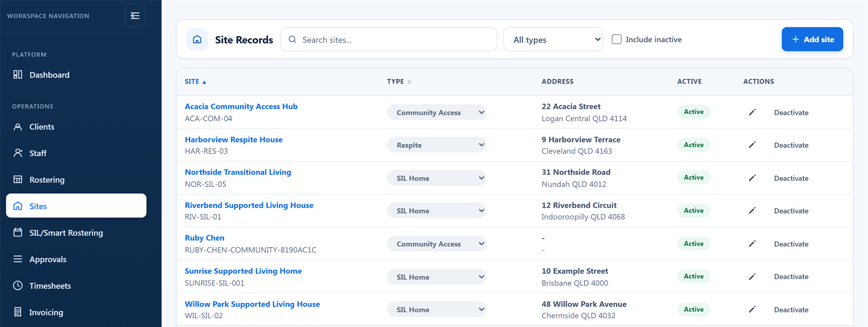This screenshot has height=327, width=868.
Task: Navigate to Rostering
Action: [76, 179]
